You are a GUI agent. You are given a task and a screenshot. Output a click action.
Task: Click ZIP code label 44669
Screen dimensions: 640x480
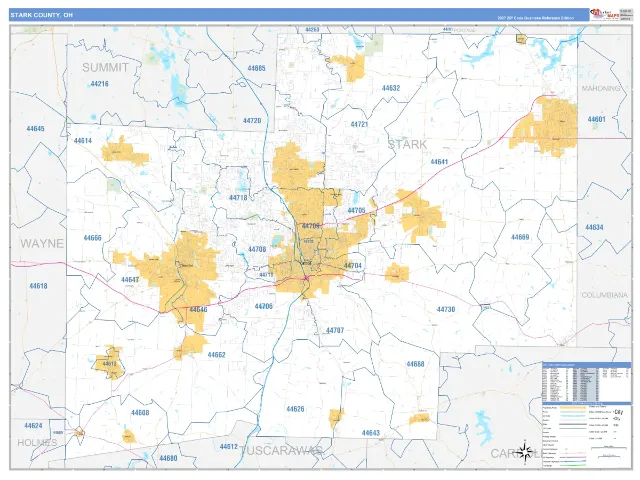click(x=520, y=237)
